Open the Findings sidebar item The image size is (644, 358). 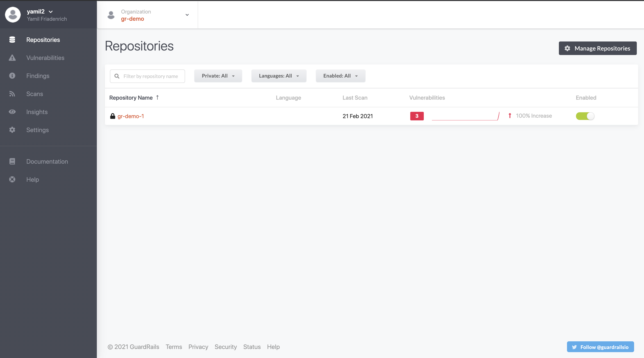38,76
